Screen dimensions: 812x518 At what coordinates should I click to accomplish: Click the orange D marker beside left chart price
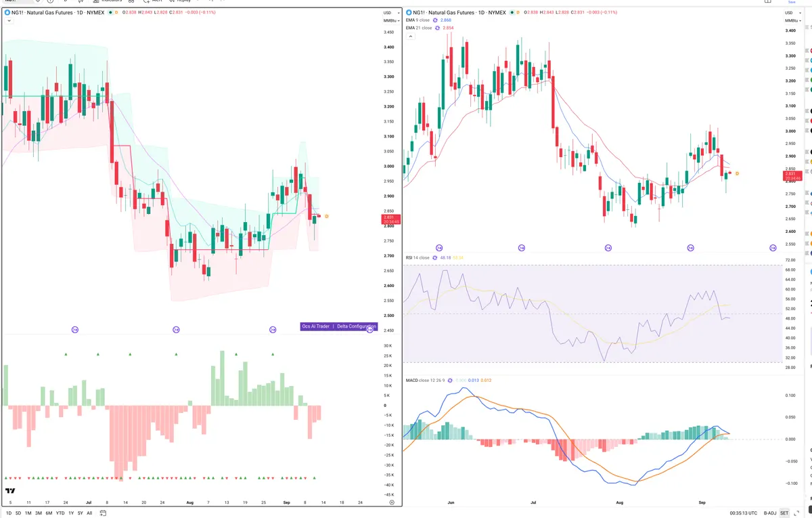tap(327, 216)
